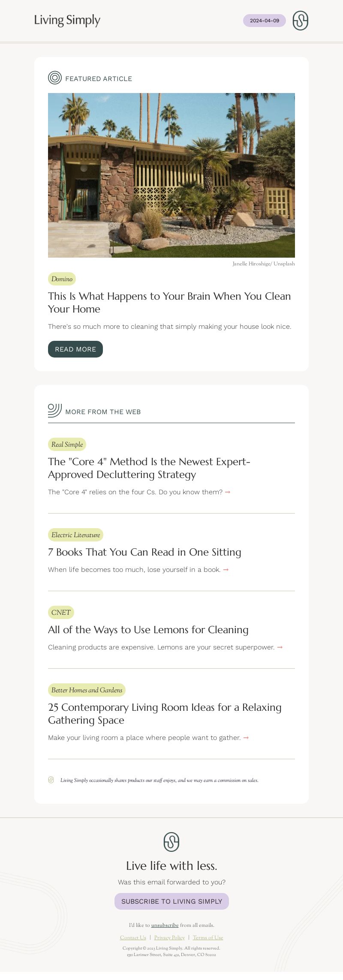
Task: Open the READ MORE button
Action: click(75, 349)
